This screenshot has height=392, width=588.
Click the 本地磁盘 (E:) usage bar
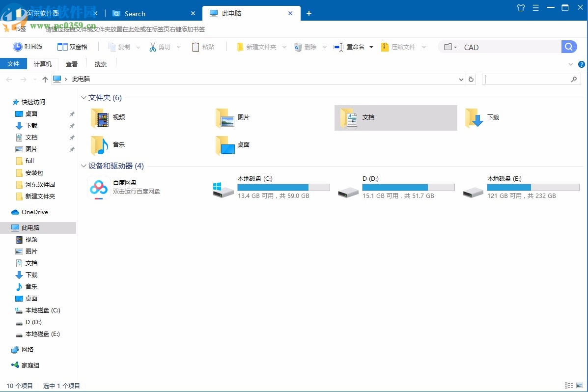[533, 187]
